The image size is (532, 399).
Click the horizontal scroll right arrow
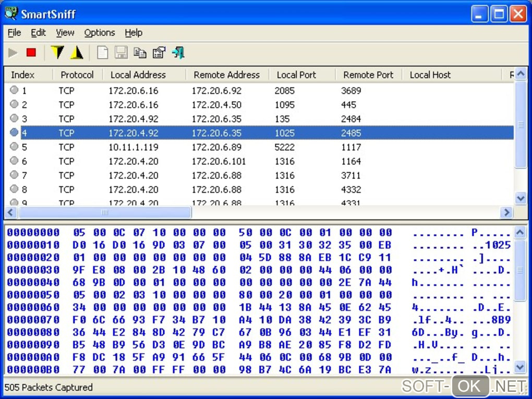click(506, 212)
